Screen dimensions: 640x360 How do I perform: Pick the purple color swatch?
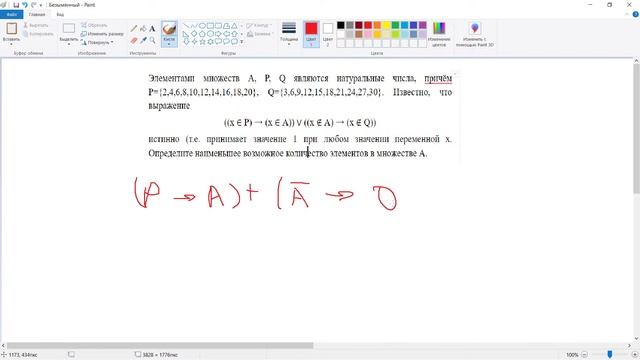click(422, 25)
